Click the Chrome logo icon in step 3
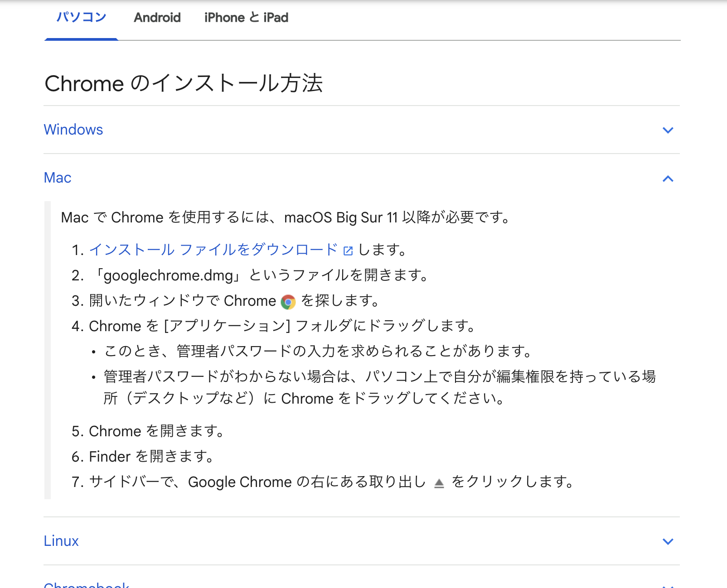The width and height of the screenshot is (727, 588). pos(288,302)
